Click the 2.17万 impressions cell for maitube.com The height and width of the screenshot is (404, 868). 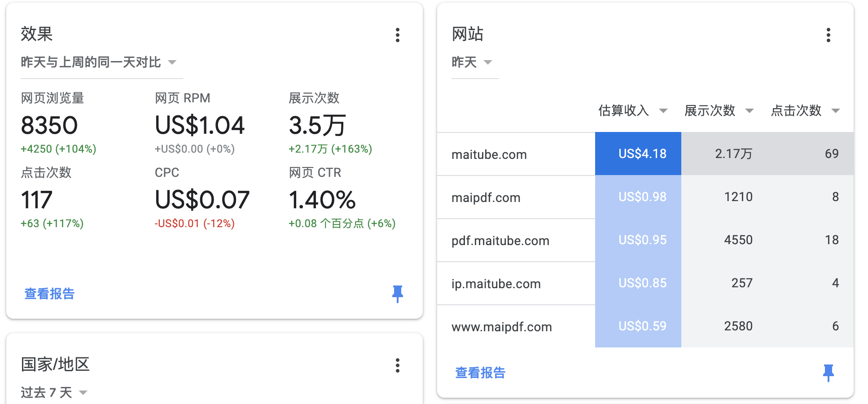(x=724, y=154)
